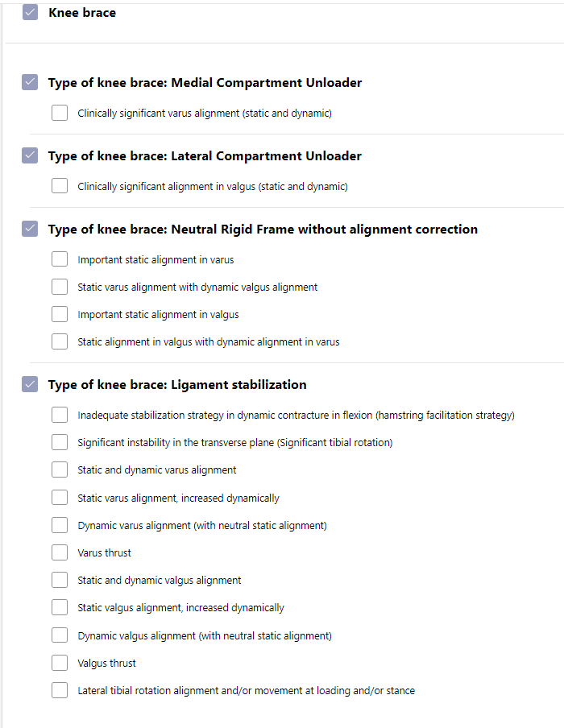Check Important static alignment in varus
Image resolution: width=564 pixels, height=728 pixels.
(x=60, y=259)
